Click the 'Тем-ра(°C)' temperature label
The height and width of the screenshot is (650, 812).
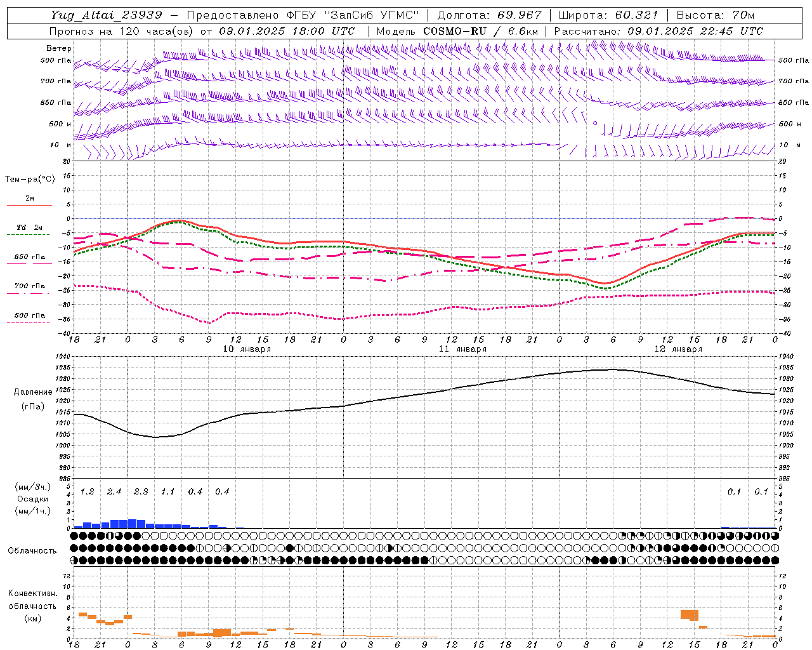tap(30, 180)
